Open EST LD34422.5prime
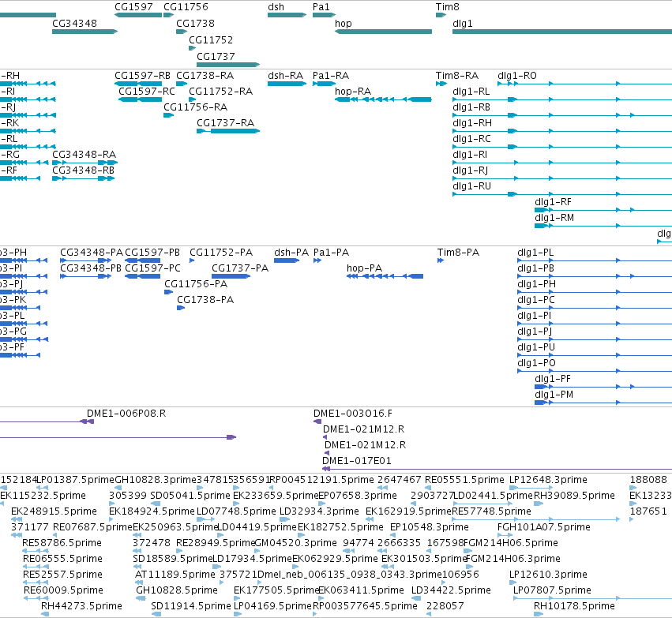 click(451, 590)
